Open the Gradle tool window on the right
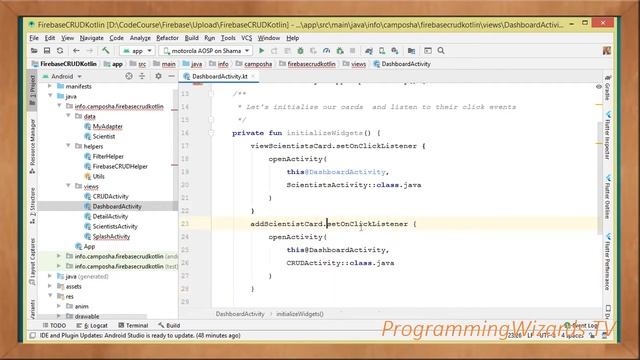The width and height of the screenshot is (640, 360). pos(607,89)
